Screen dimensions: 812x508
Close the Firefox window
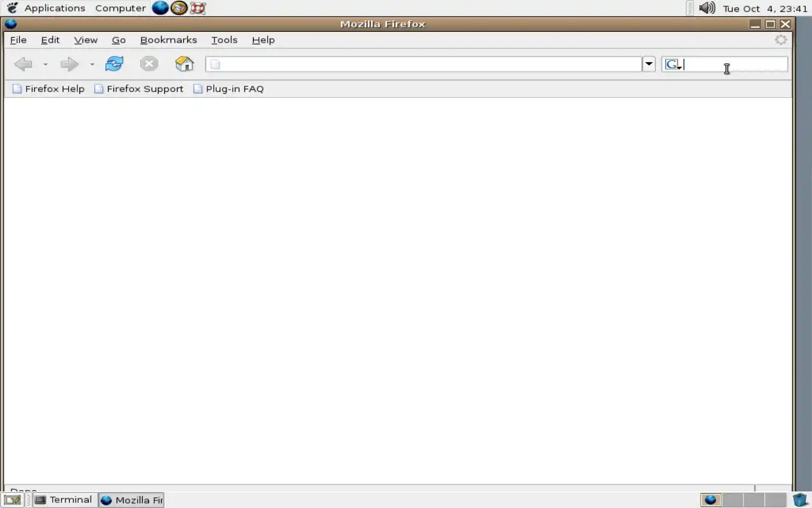785,24
